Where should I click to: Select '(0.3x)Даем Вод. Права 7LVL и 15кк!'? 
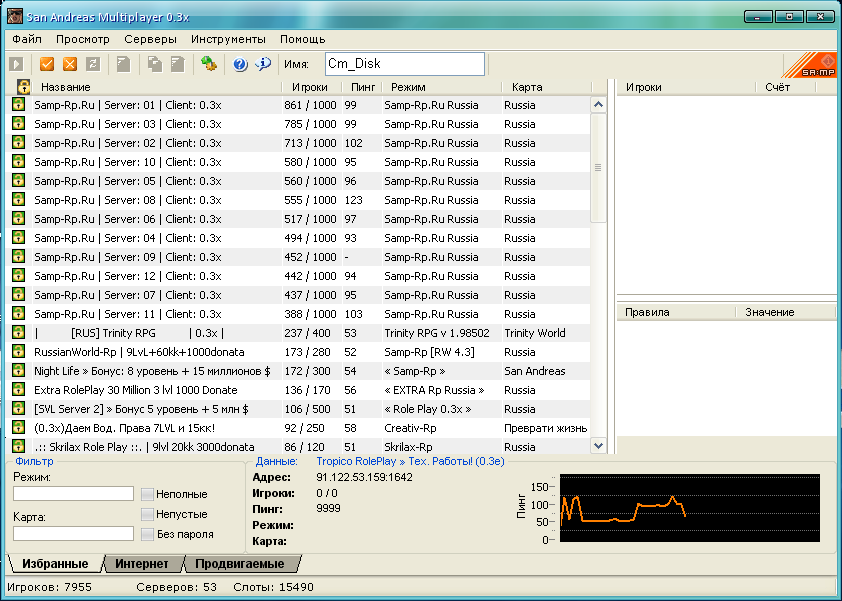point(125,428)
